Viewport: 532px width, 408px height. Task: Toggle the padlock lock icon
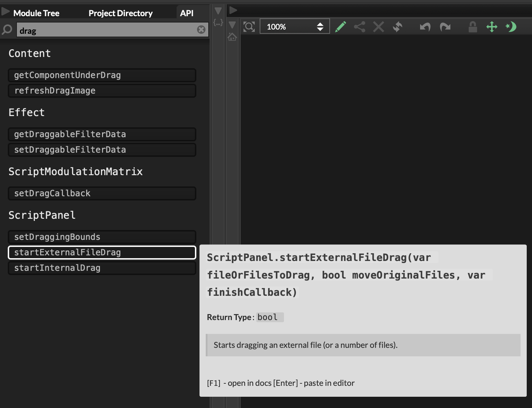473,27
